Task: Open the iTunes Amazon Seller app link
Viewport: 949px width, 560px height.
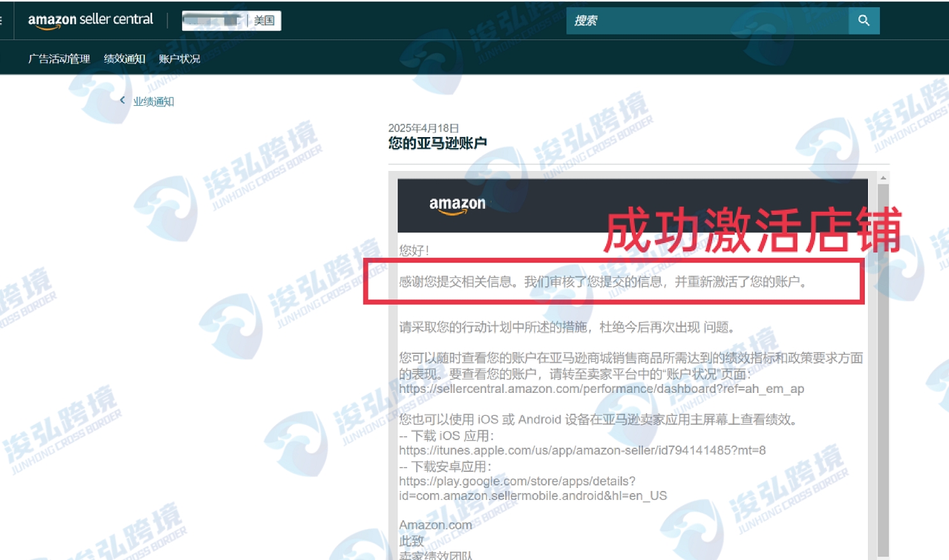Action: (582, 450)
